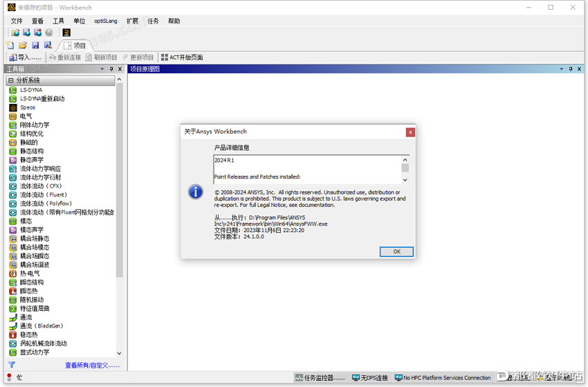Screen dimensions: 588x387
Task: Click up arrow in product details box
Action: coord(405,160)
